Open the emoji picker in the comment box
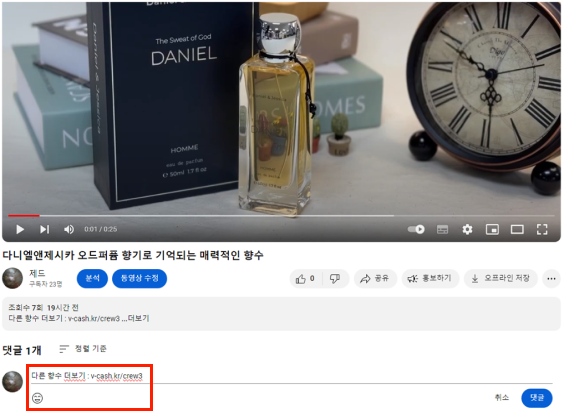 point(37,398)
